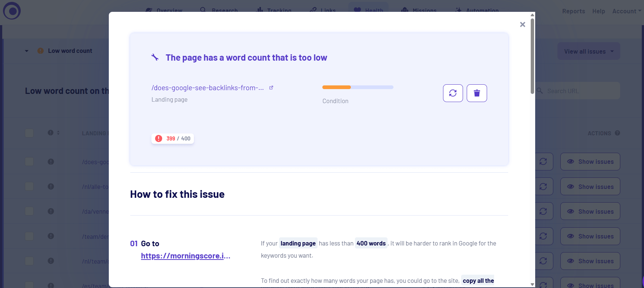This screenshot has height=288, width=644.
Task: Click the modal scrollbar down arrow
Action: [532, 285]
